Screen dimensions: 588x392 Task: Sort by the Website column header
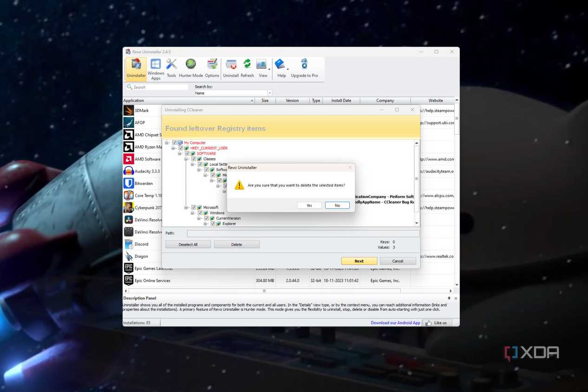pos(432,100)
